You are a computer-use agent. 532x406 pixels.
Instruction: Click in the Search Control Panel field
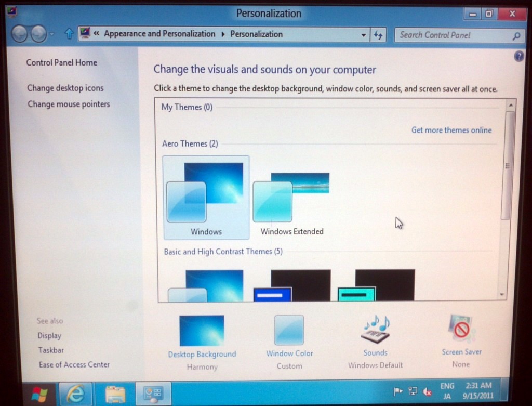[452, 35]
